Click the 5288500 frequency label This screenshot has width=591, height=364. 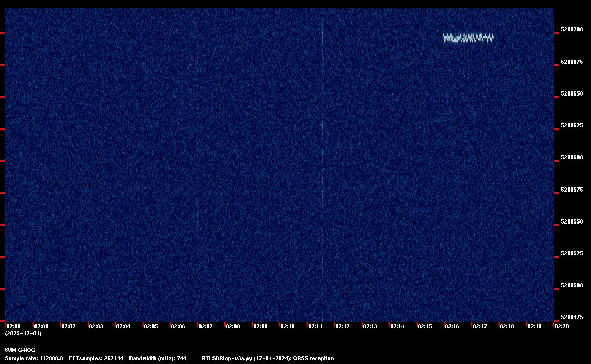(x=571, y=285)
